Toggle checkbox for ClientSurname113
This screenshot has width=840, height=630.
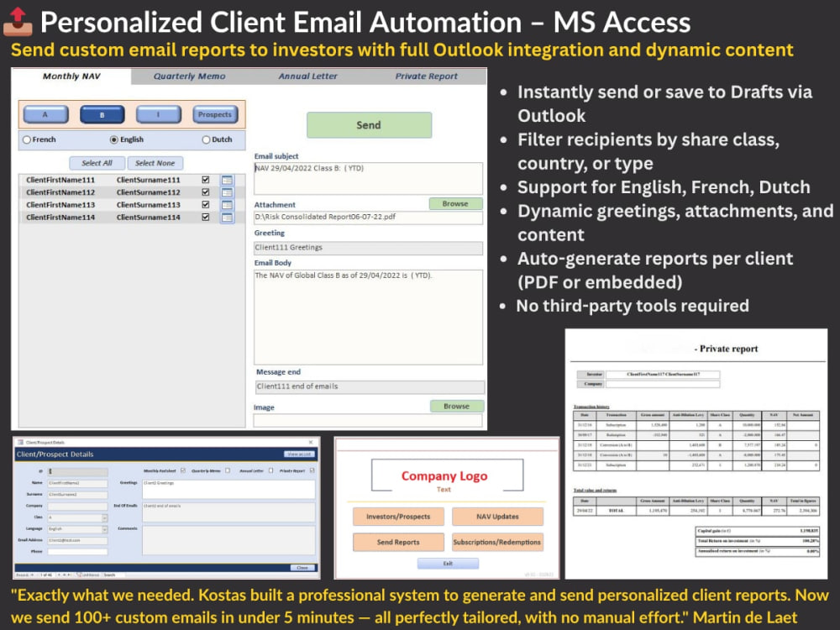(205, 205)
